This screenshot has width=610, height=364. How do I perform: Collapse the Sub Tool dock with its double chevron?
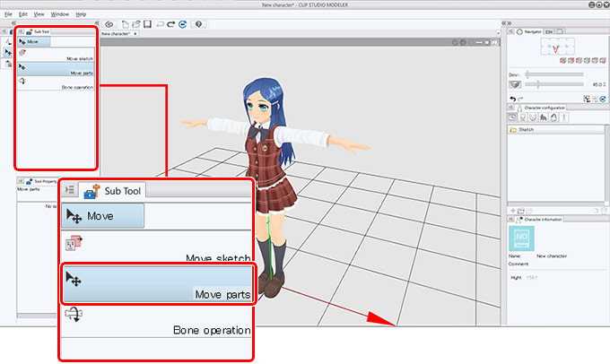coord(97,23)
